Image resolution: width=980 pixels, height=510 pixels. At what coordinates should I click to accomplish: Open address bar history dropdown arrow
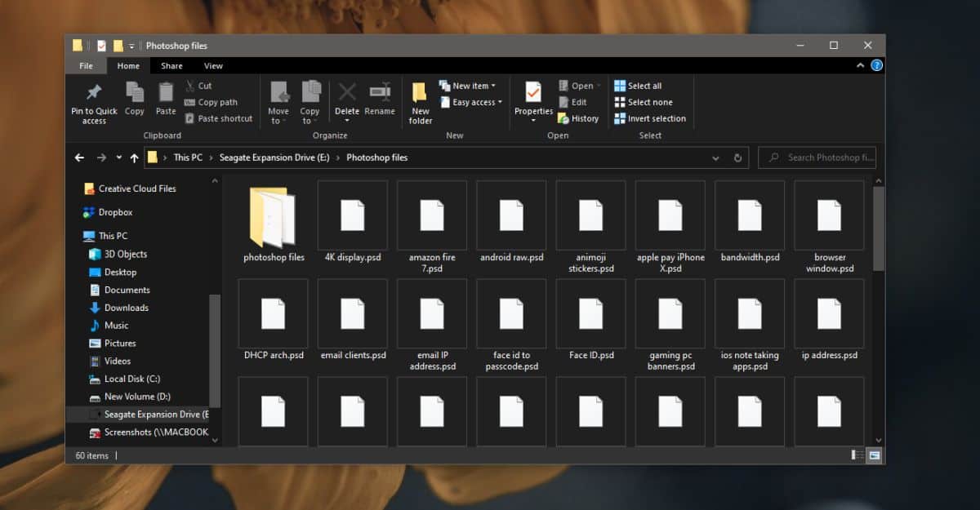point(716,158)
